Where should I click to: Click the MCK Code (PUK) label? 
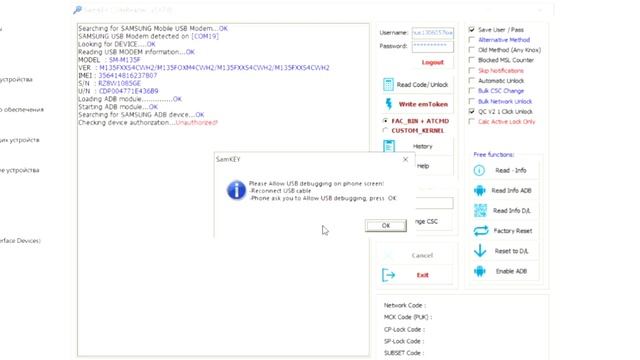[407, 317]
